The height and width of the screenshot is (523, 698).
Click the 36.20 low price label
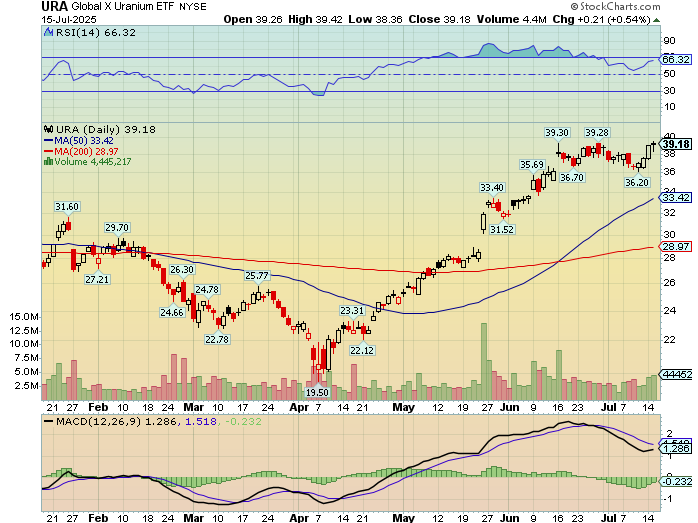coord(637,182)
